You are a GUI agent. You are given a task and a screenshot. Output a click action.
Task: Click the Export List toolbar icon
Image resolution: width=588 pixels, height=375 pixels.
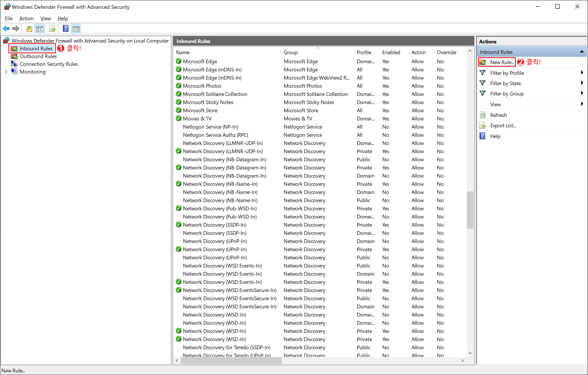tap(52, 29)
